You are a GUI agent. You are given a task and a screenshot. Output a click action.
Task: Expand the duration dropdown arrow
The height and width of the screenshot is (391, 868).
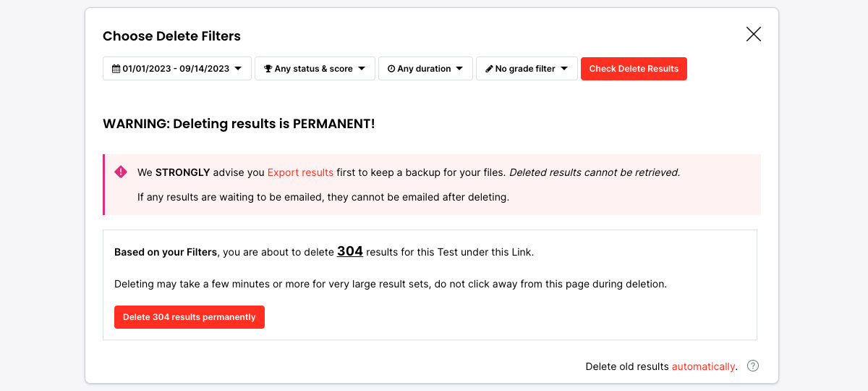click(459, 69)
